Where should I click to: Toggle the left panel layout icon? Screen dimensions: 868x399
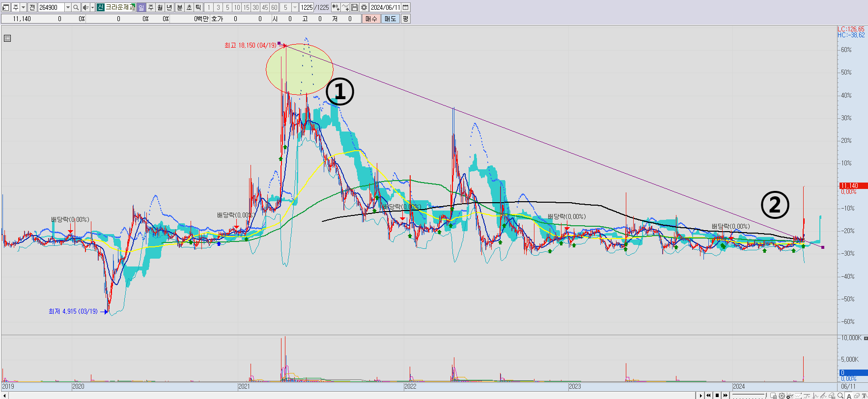6,7
